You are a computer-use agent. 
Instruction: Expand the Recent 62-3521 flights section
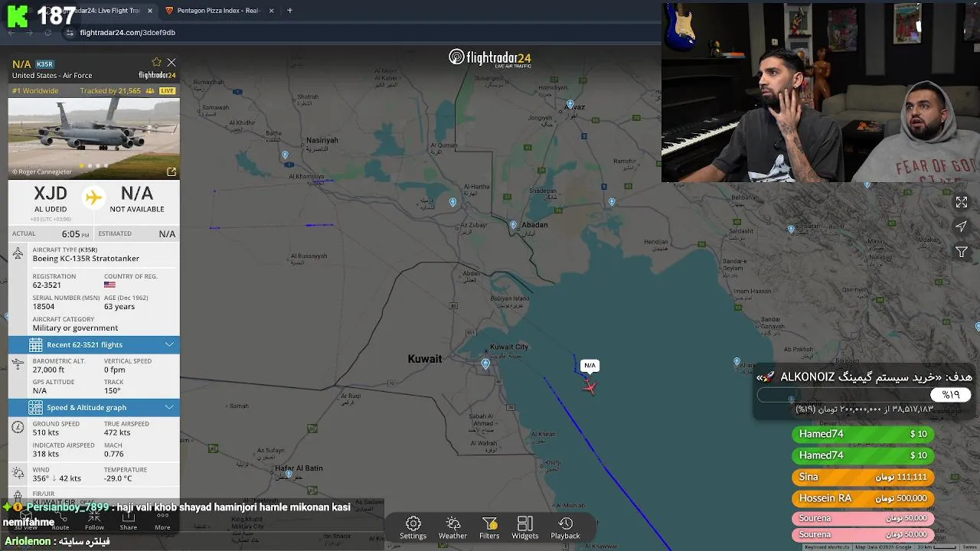[94, 345]
